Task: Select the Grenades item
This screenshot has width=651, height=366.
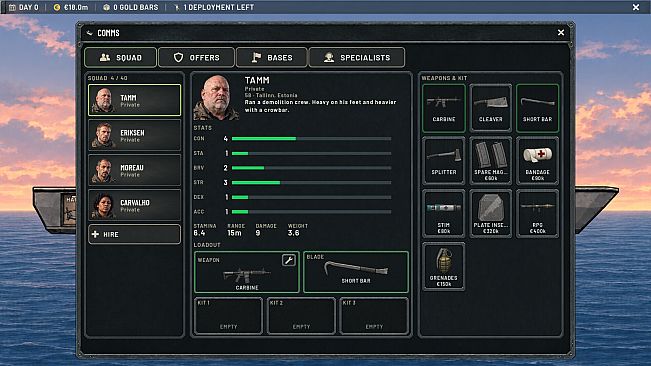Action: tap(444, 267)
